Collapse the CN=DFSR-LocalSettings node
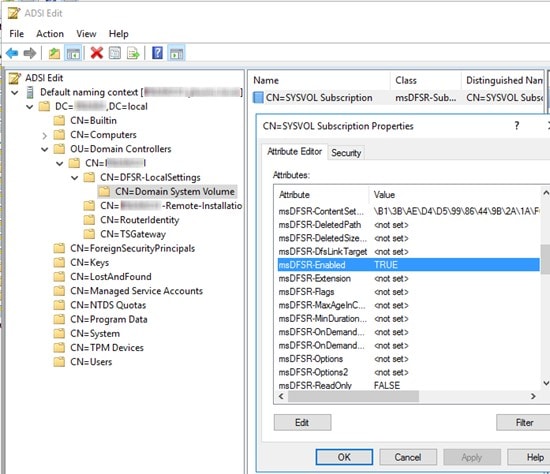 (x=74, y=178)
